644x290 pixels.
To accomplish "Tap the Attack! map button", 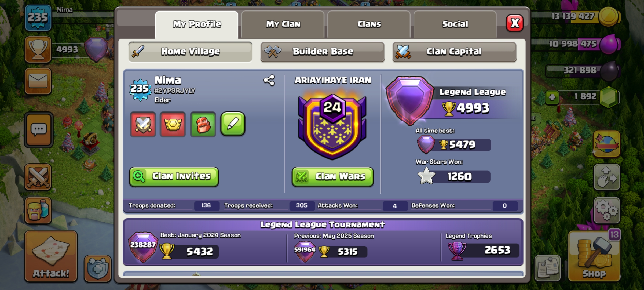I will [x=51, y=256].
